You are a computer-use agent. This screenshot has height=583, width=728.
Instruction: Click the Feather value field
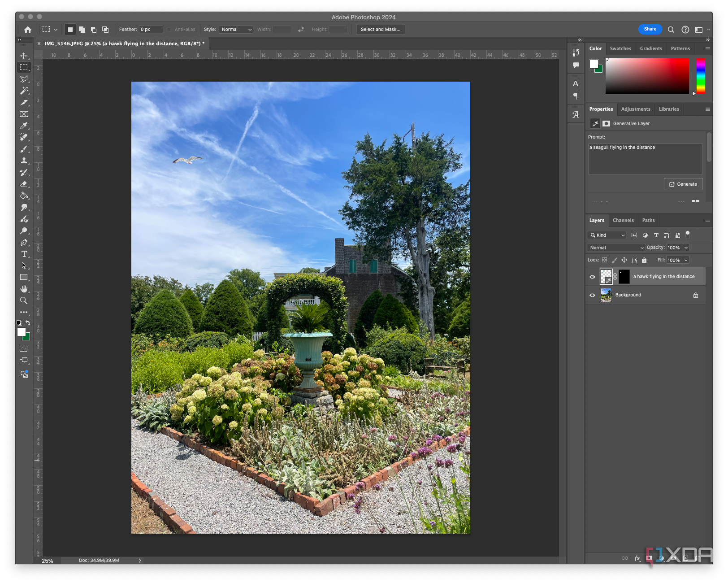(151, 30)
